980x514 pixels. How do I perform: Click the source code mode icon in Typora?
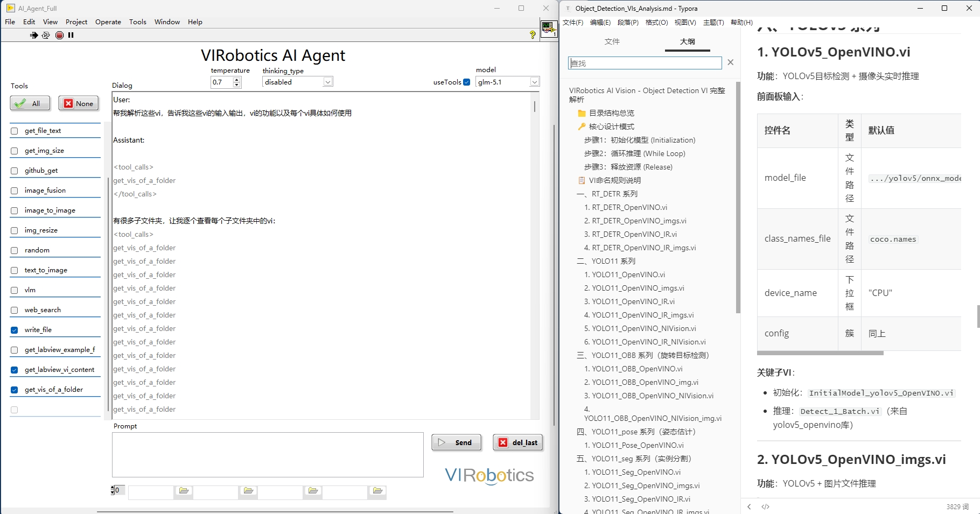point(765,506)
